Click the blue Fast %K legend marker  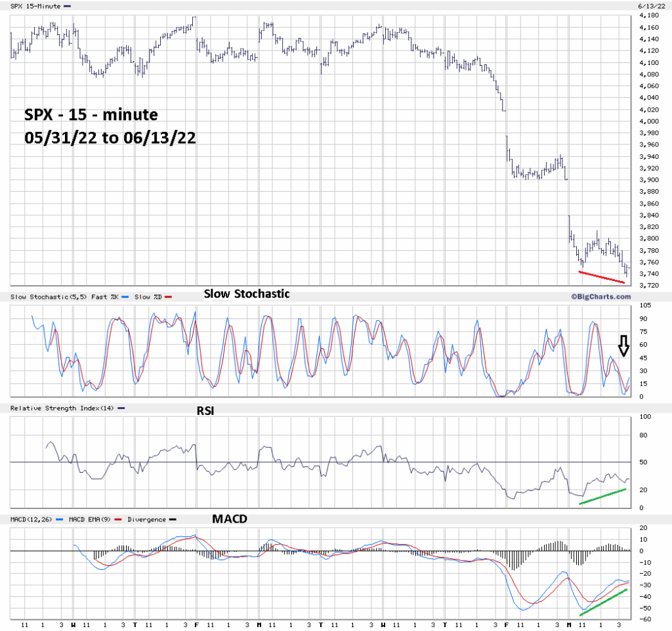click(125, 297)
